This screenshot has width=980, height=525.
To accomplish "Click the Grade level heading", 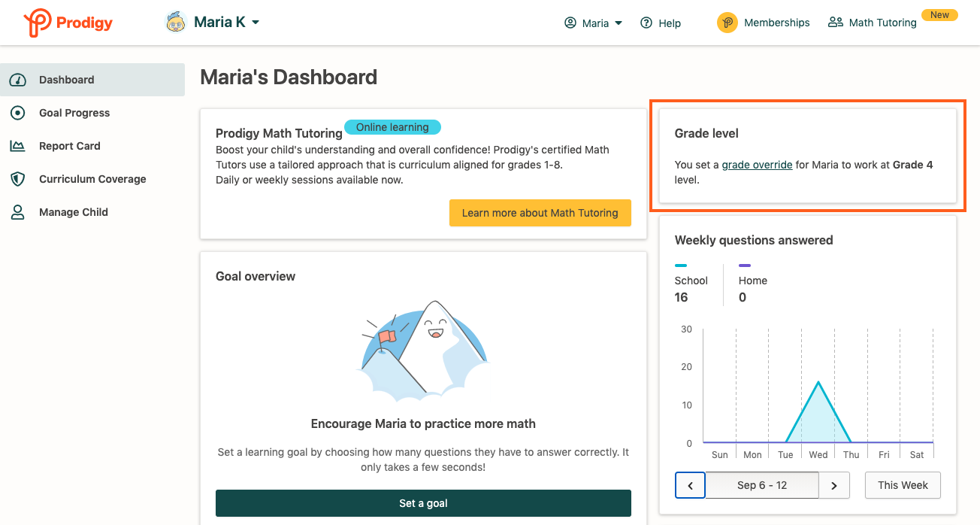I will point(706,133).
